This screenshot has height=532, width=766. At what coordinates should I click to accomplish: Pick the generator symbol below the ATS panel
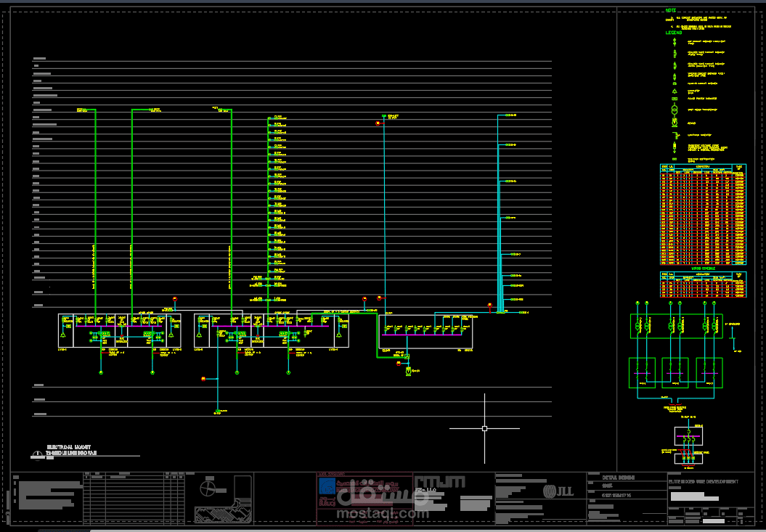[409, 372]
